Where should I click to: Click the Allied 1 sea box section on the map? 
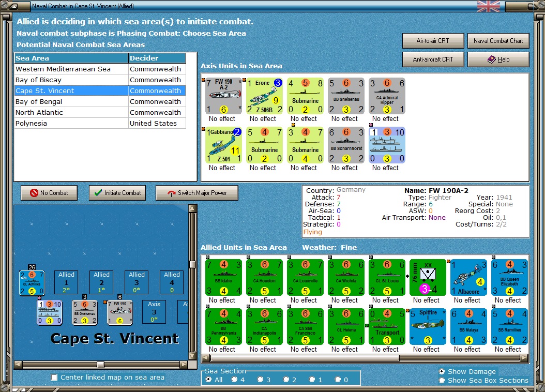pos(66,282)
